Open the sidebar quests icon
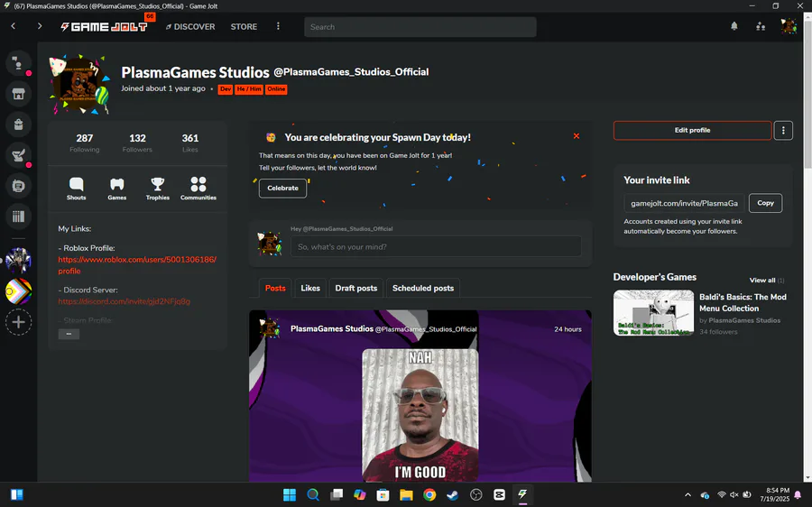 19,155
